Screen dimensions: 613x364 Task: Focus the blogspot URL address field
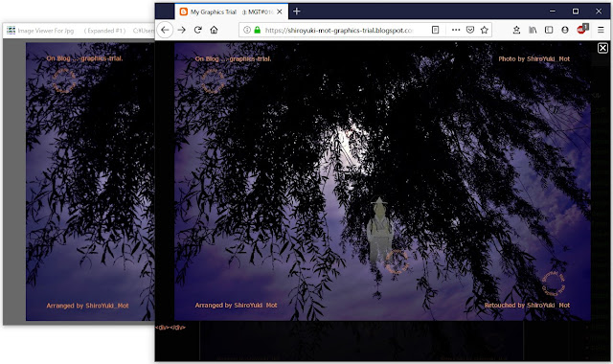[338, 30]
